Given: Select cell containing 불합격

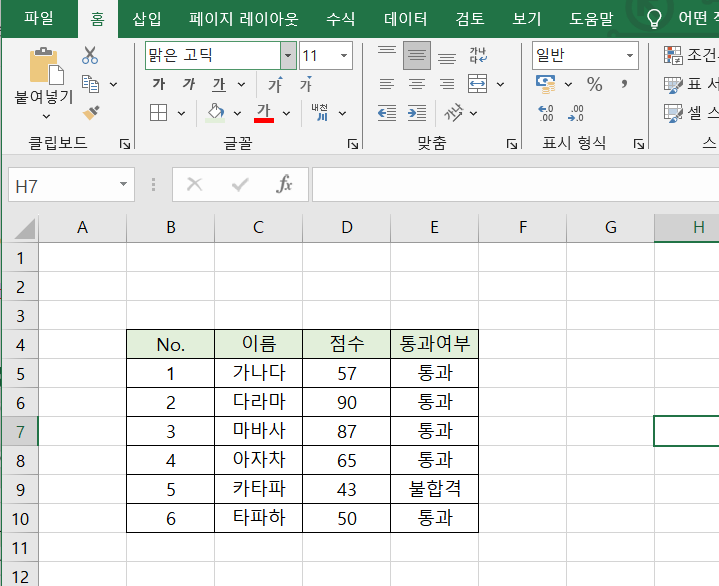Looking at the screenshot, I should [434, 489].
